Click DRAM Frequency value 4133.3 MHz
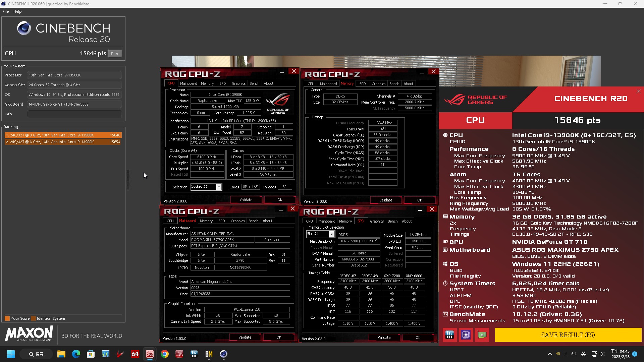 tap(382, 123)
